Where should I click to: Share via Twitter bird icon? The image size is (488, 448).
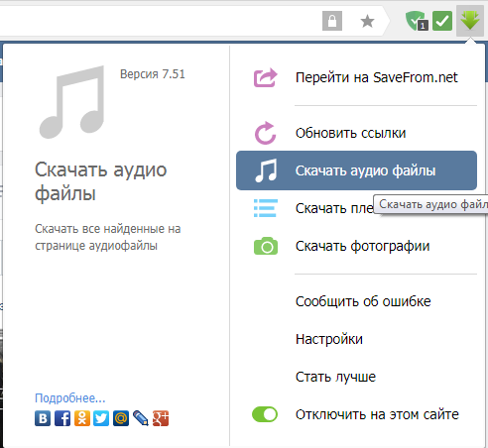pyautogui.click(x=101, y=418)
